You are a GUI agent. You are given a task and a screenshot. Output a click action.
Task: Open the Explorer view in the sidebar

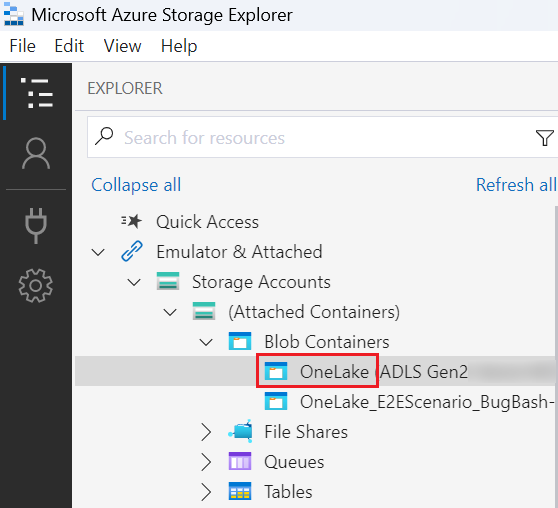[36, 93]
